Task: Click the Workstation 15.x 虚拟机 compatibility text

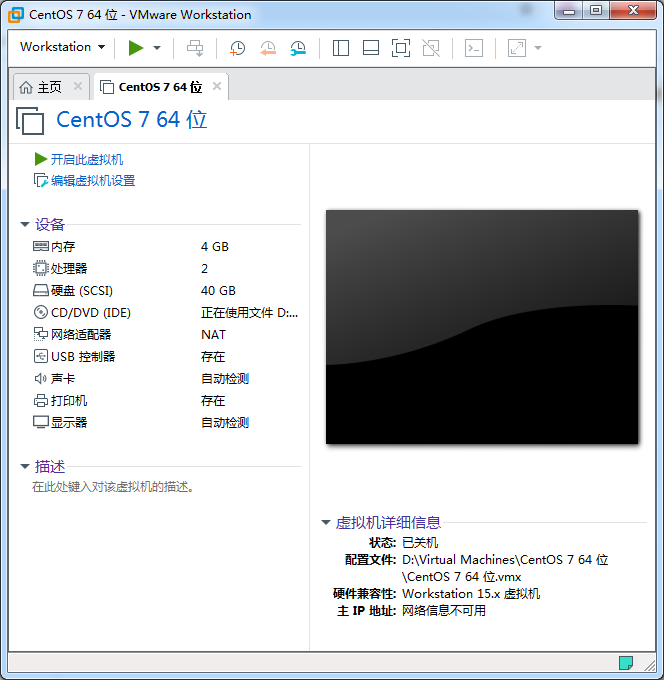Action: (x=471, y=594)
